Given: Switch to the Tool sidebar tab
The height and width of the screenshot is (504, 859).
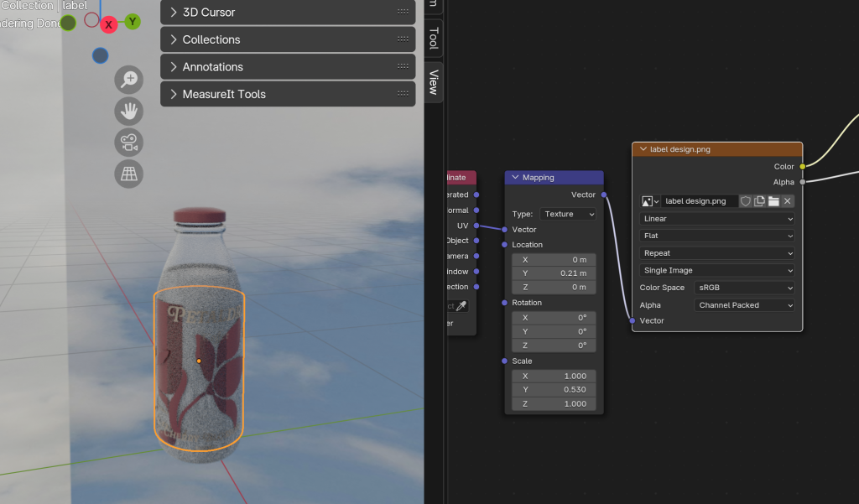Looking at the screenshot, I should (x=433, y=38).
